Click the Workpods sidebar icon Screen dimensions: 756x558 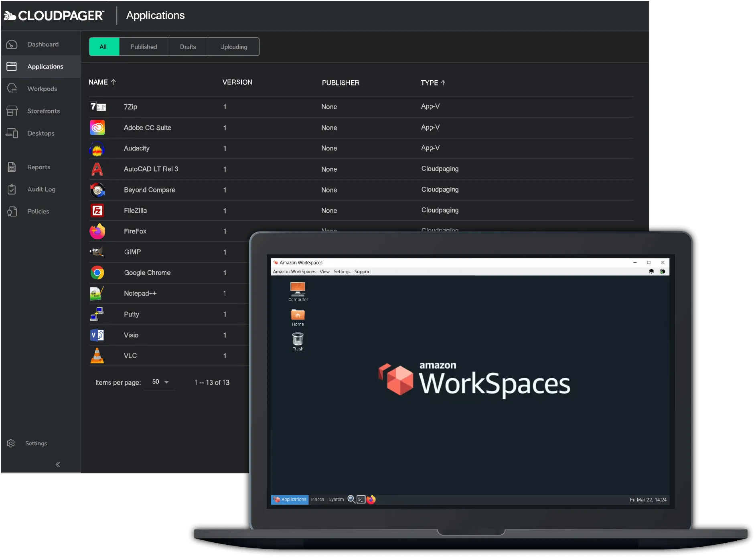pos(12,89)
